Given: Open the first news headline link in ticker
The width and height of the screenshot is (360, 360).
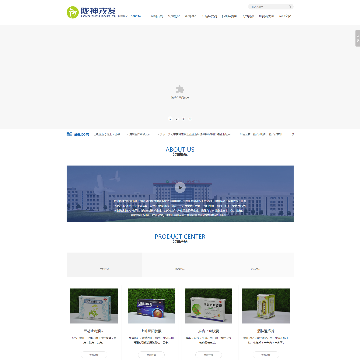Looking at the screenshot, I should tap(107, 134).
